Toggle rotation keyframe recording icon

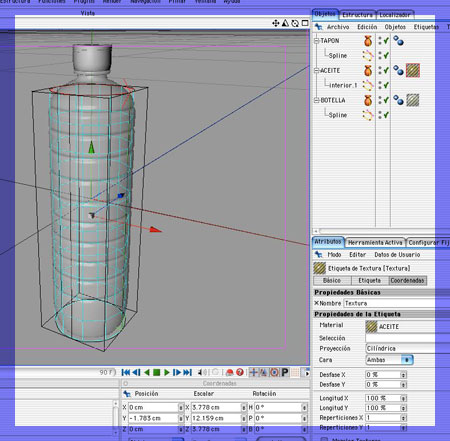(274, 372)
